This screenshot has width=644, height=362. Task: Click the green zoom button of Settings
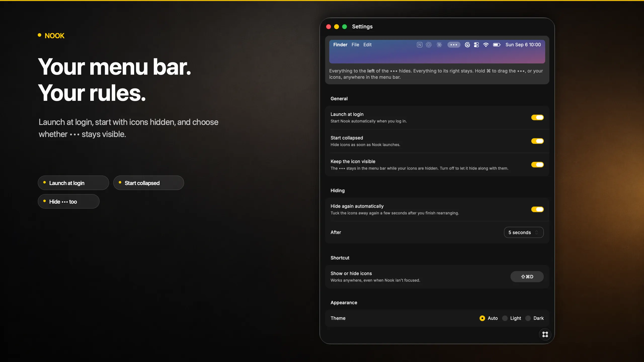point(345,27)
